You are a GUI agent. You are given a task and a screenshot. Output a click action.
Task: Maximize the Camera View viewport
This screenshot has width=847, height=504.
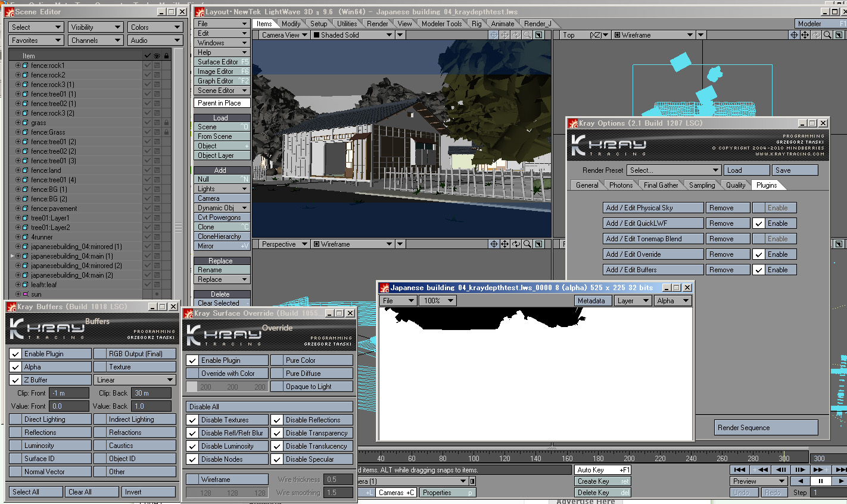538,35
